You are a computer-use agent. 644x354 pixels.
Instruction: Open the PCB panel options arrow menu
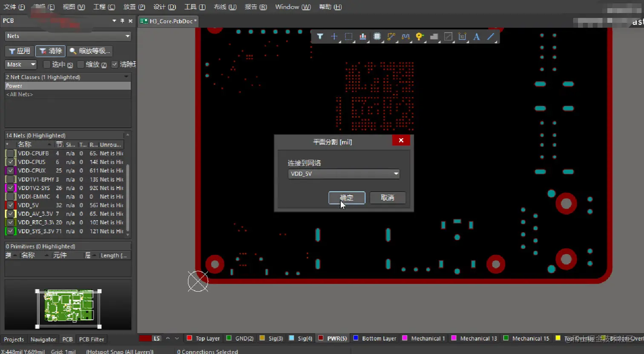click(114, 21)
